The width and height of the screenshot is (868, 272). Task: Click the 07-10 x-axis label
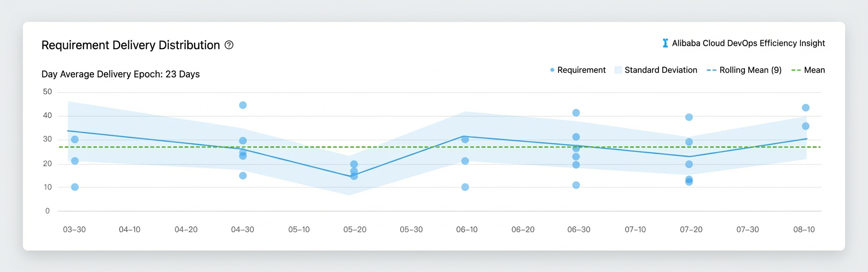coord(635,229)
